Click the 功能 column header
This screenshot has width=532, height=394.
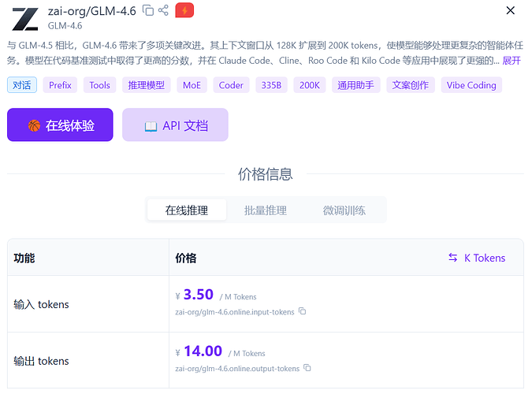click(x=24, y=258)
